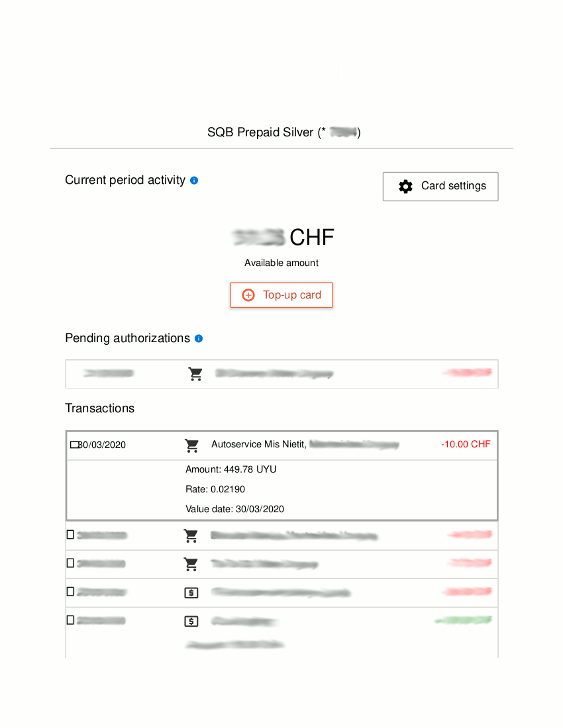Viewport: 563px width, 728px height.
Task: Expand the second transaction row below Autoservice
Action: coord(70,535)
